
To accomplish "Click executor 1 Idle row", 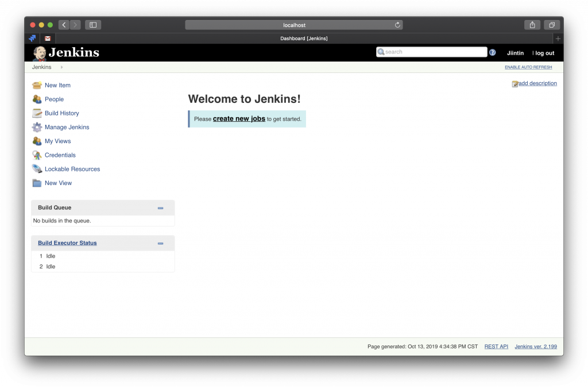I will pos(103,256).
